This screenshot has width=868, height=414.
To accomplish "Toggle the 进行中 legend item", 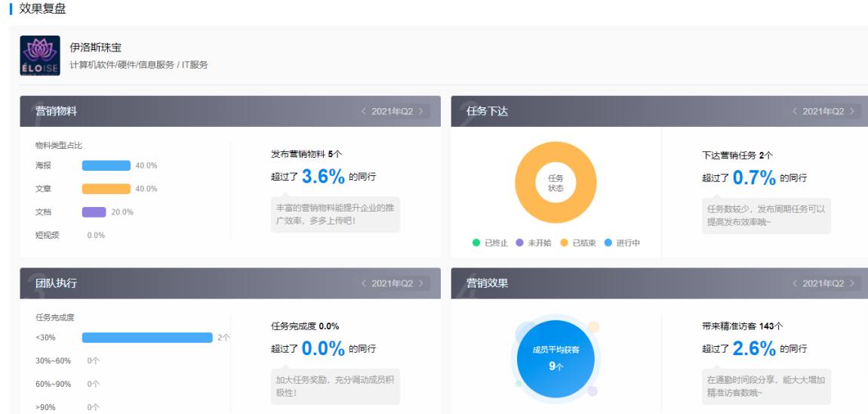I will pos(622,243).
